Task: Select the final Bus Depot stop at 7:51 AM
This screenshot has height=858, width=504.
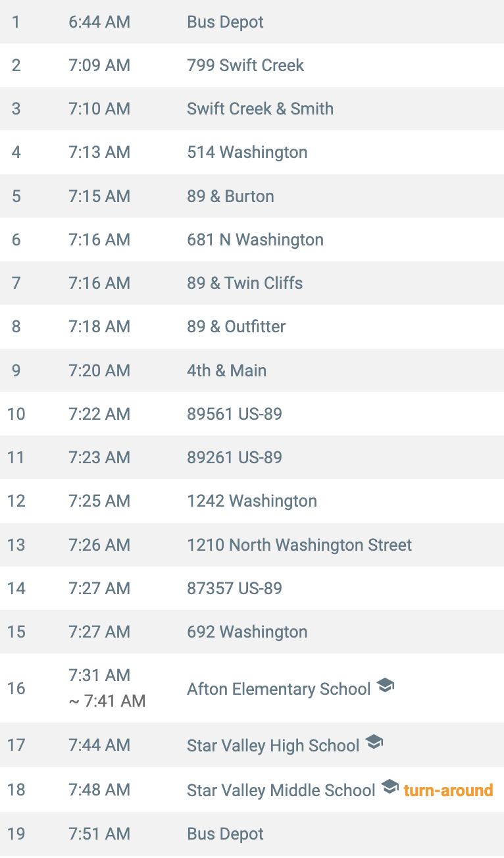Action: pos(252,834)
